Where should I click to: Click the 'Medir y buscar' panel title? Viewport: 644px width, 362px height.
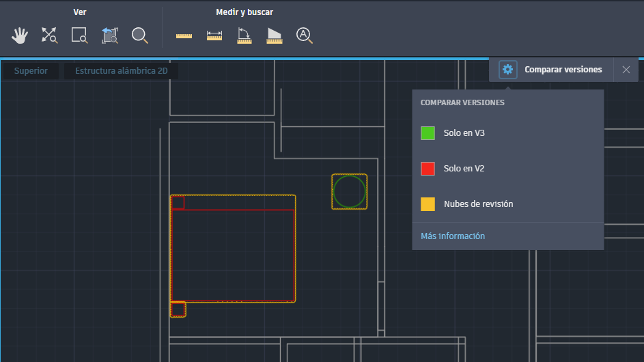(x=244, y=12)
